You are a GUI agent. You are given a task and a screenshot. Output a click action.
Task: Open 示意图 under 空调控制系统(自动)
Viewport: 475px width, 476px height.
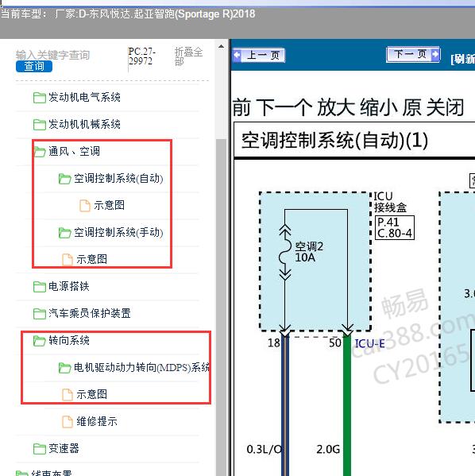click(109, 205)
